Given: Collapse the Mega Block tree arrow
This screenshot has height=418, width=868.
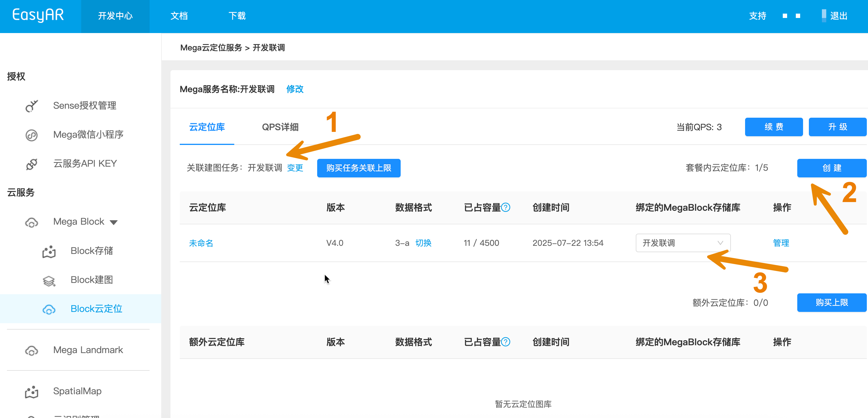Looking at the screenshot, I should 114,222.
